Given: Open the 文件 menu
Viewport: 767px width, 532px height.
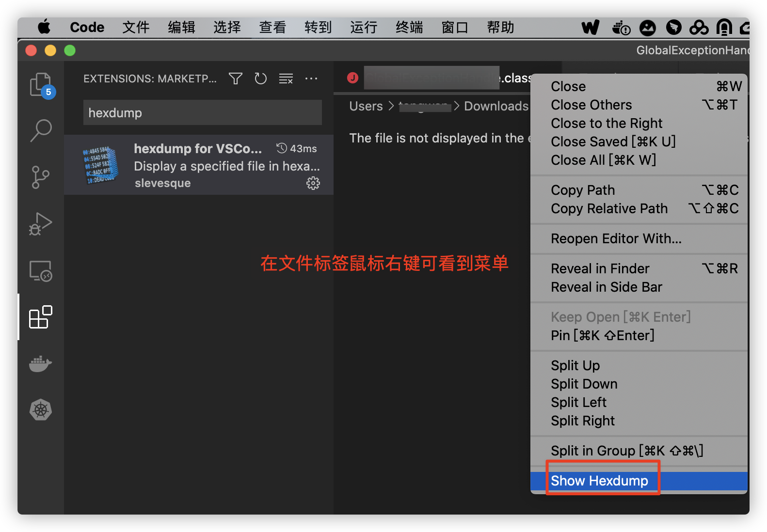Looking at the screenshot, I should pos(136,27).
